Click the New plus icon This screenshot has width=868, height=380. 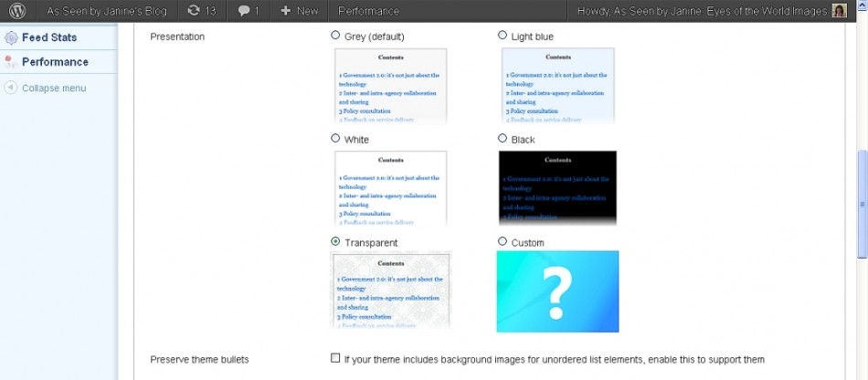286,11
